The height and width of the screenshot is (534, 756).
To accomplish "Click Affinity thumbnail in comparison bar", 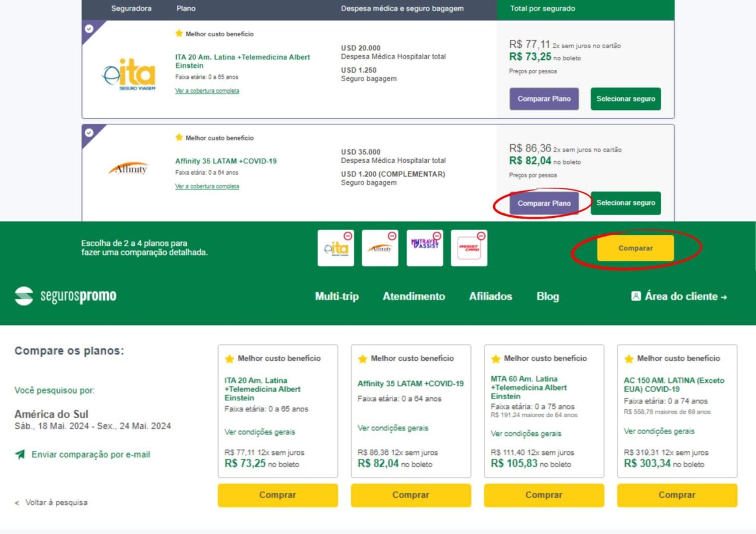I will point(380,248).
